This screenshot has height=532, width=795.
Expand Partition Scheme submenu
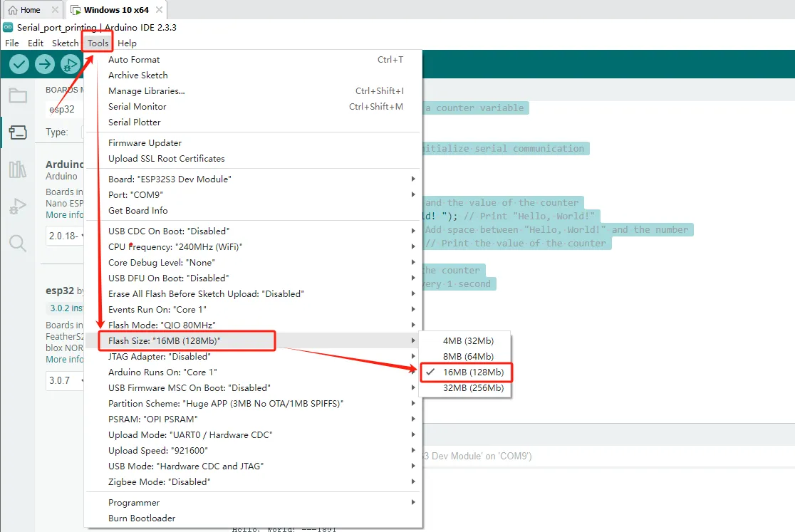pyautogui.click(x=253, y=403)
